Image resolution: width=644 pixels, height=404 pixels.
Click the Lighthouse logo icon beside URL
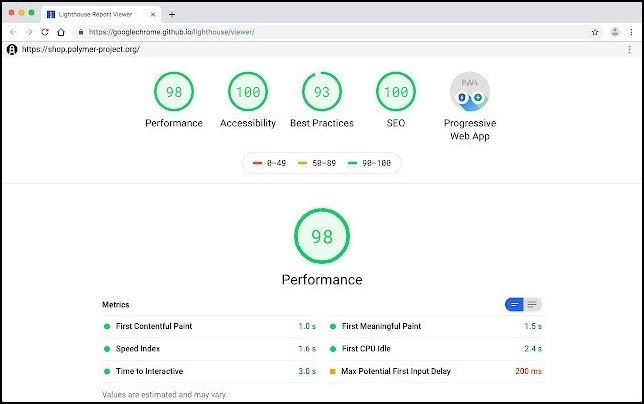[12, 50]
